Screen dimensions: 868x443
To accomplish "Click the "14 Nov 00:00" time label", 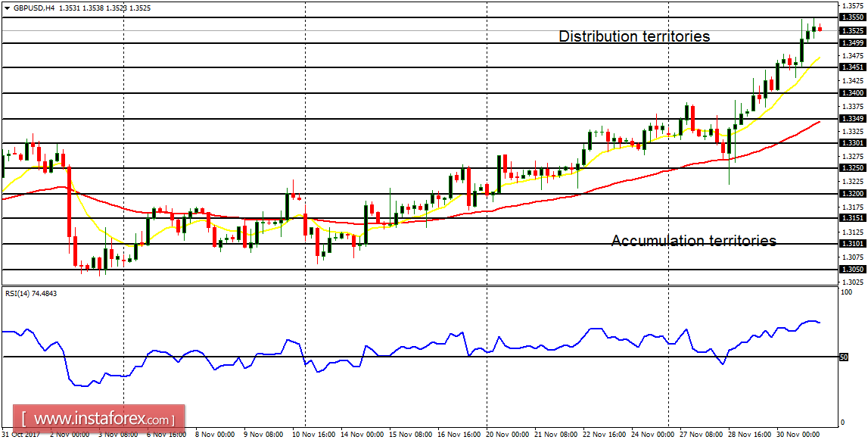I will click(361, 435).
